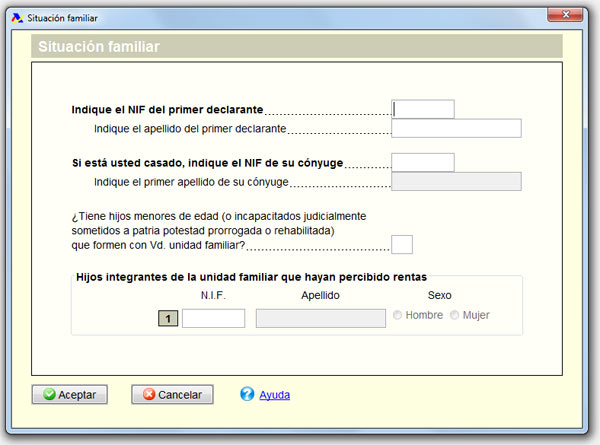The image size is (600, 445).
Task: Click the Agencia Tributaria logo in title bar
Action: pos(17,18)
